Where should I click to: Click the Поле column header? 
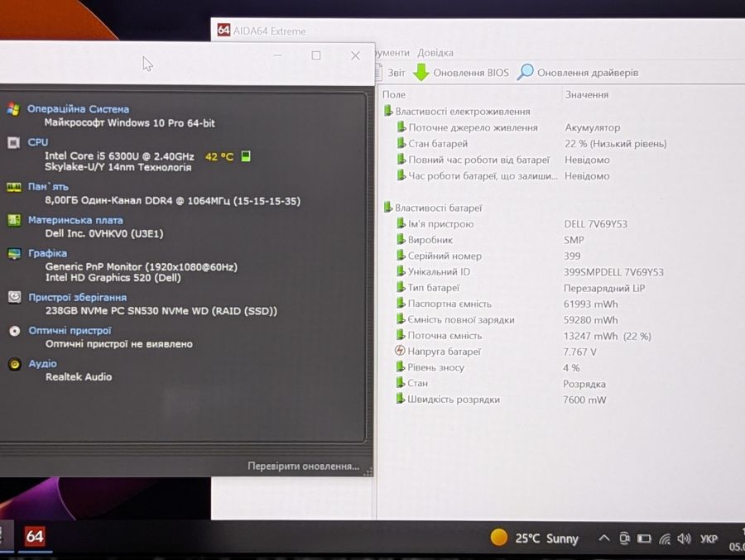pos(394,94)
